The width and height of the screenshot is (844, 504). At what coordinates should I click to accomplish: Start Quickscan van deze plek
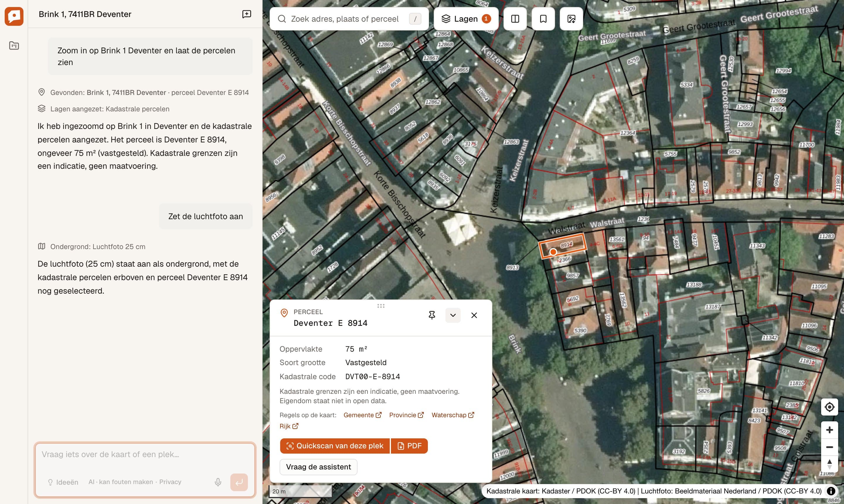pyautogui.click(x=335, y=446)
